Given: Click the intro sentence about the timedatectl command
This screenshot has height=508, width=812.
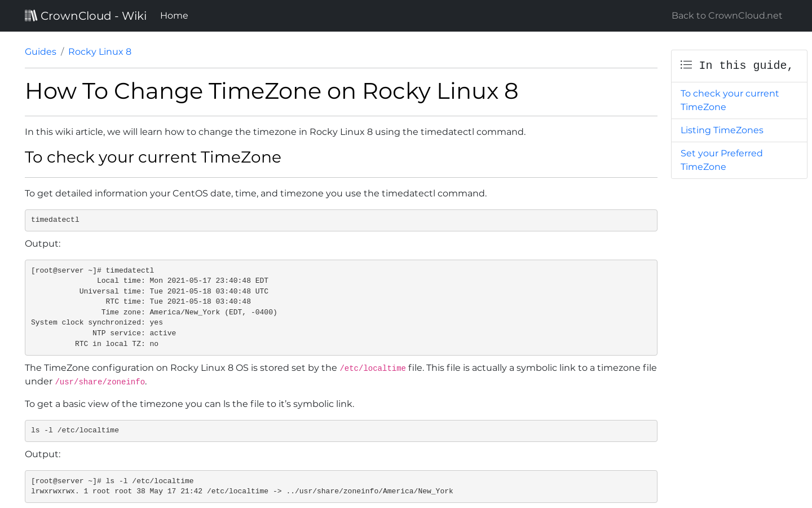Looking at the screenshot, I should click(x=275, y=132).
